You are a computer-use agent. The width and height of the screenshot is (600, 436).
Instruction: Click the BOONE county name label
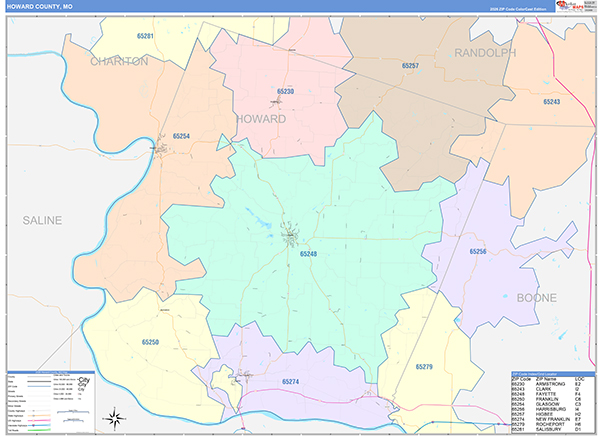[536, 298]
